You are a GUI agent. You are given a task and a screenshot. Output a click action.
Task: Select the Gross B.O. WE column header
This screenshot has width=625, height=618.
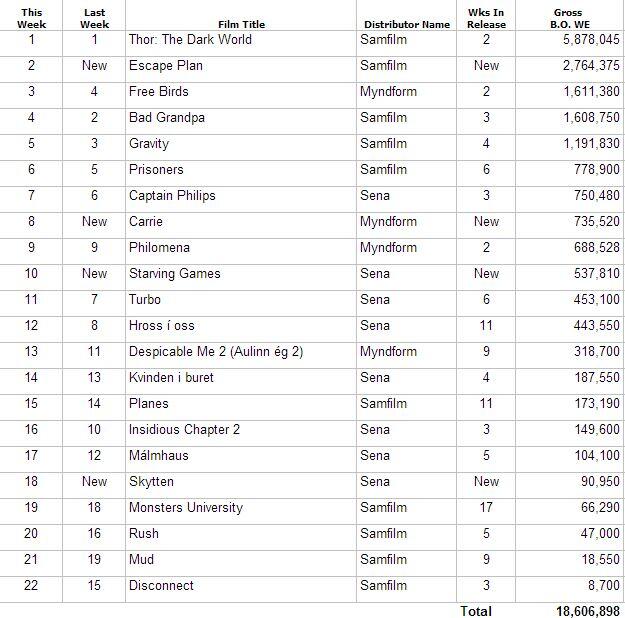coord(570,18)
